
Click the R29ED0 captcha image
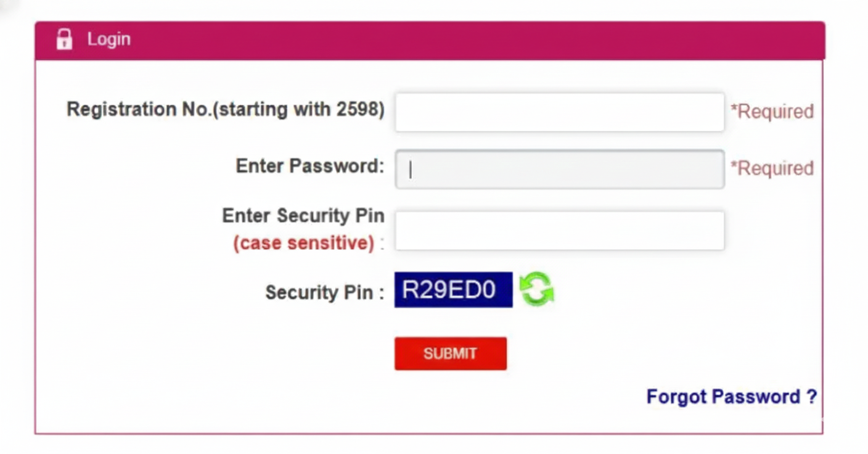pyautogui.click(x=453, y=289)
